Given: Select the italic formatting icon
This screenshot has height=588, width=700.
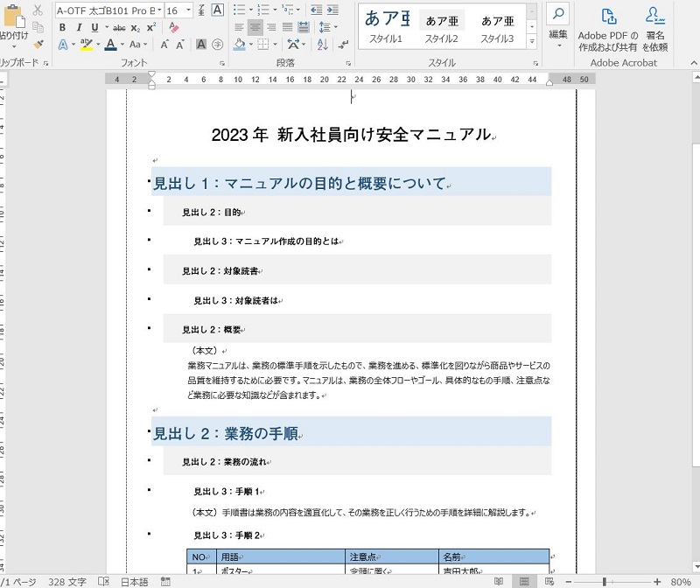Looking at the screenshot, I should [79, 27].
